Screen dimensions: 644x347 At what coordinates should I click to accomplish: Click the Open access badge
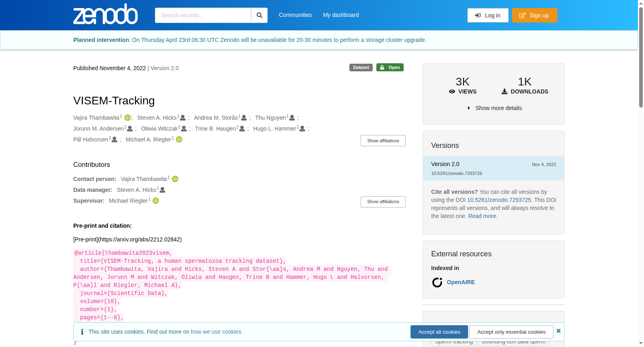[390, 67]
